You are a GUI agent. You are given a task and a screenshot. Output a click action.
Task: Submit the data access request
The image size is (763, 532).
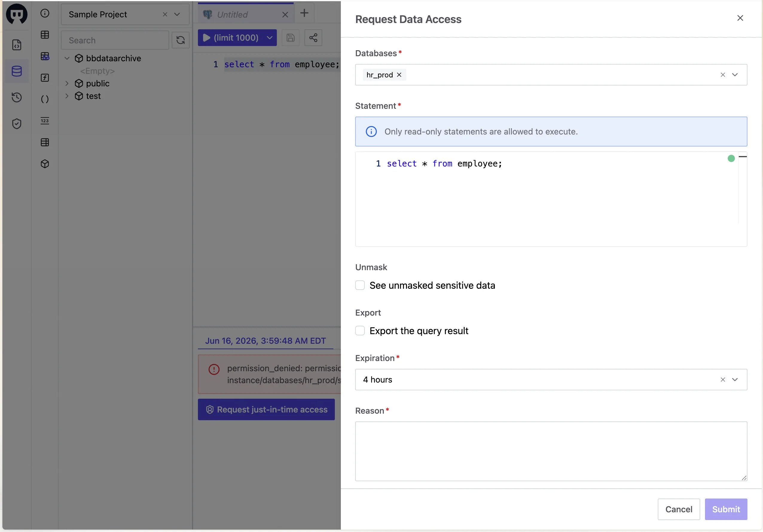(x=726, y=509)
